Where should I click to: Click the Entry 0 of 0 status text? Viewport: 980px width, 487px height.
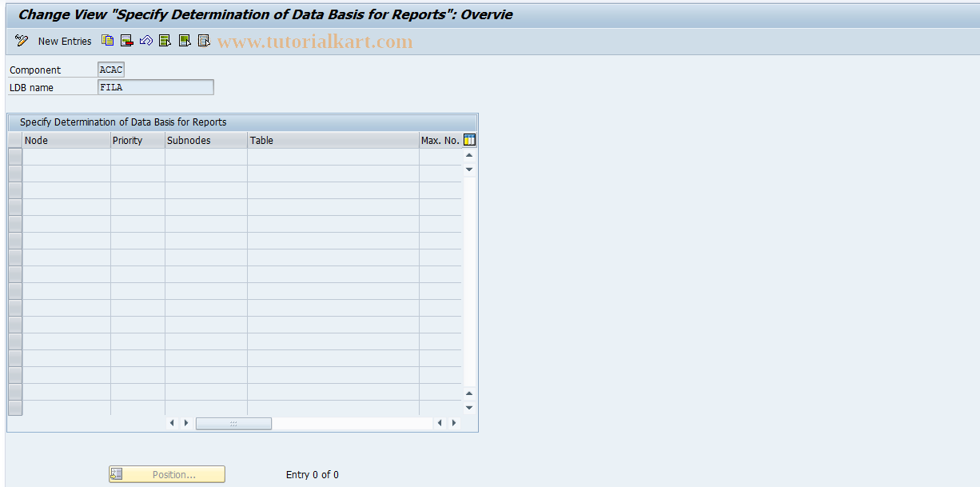point(313,475)
